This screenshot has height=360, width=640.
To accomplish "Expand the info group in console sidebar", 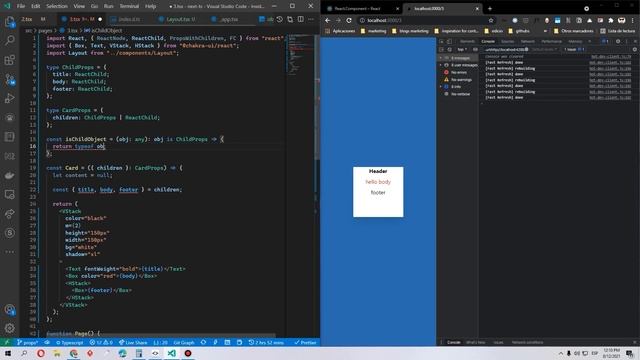I will coord(441,87).
